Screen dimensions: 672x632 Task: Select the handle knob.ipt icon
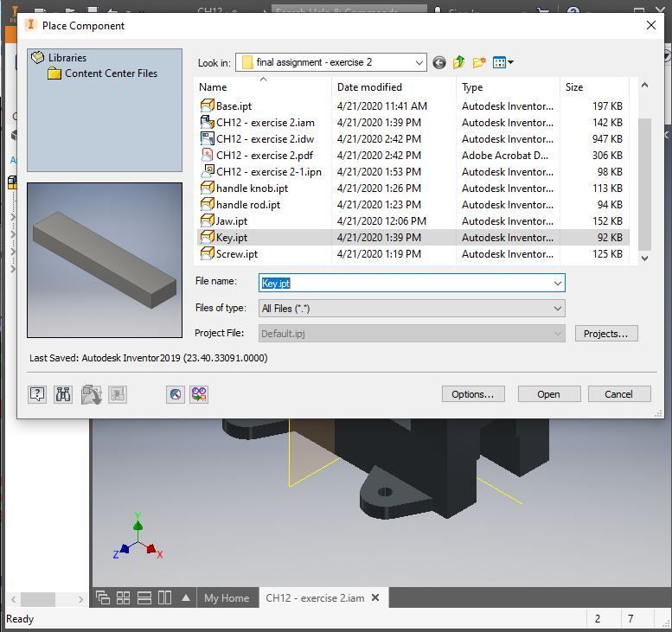[x=207, y=188]
